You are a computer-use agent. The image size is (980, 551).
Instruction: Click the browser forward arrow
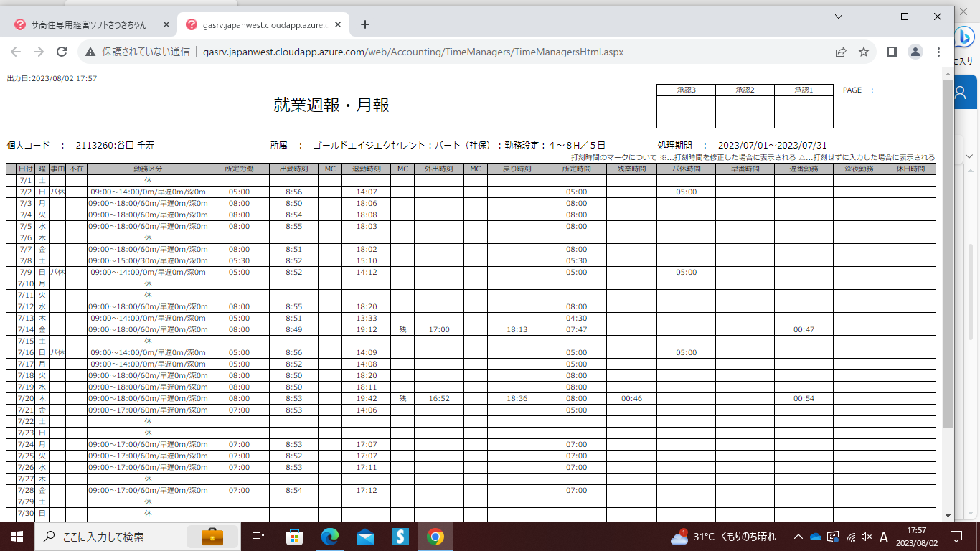pyautogui.click(x=39, y=52)
